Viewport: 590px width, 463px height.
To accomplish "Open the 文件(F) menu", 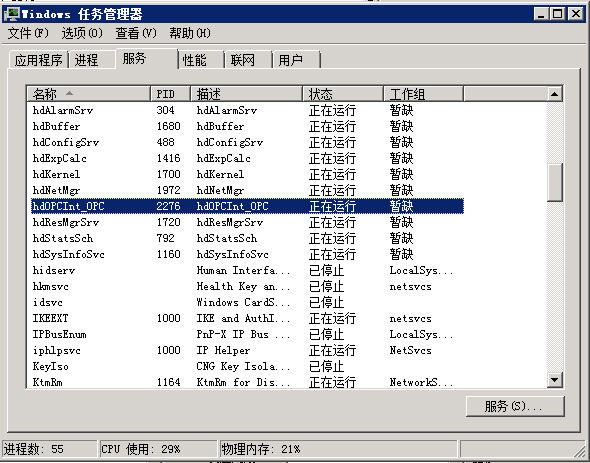I will point(28,33).
